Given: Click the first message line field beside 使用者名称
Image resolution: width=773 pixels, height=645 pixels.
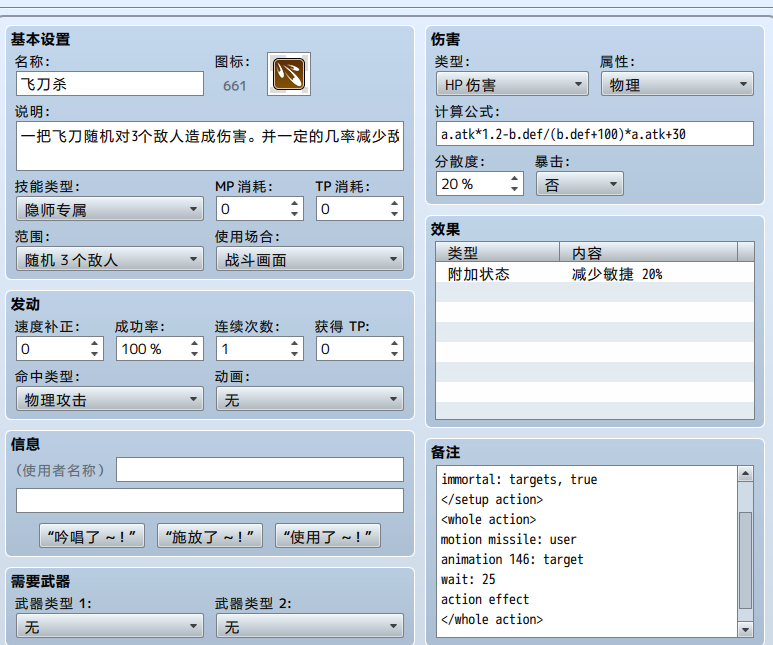Looking at the screenshot, I should pyautogui.click(x=260, y=469).
